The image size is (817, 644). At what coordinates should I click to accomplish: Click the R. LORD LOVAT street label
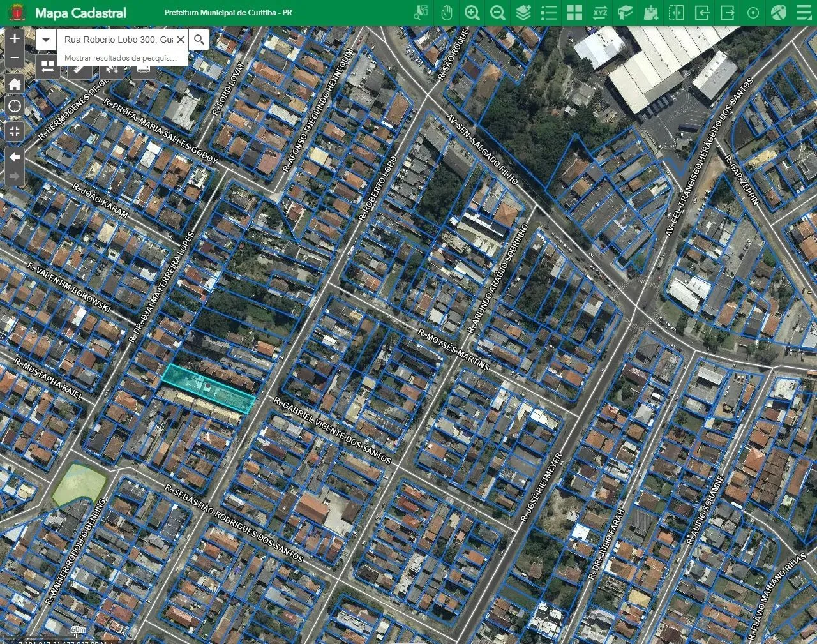(229, 89)
